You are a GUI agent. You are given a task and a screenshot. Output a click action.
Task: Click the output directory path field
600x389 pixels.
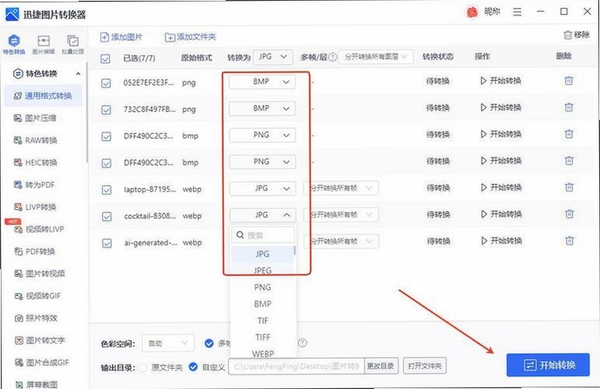[296, 366]
